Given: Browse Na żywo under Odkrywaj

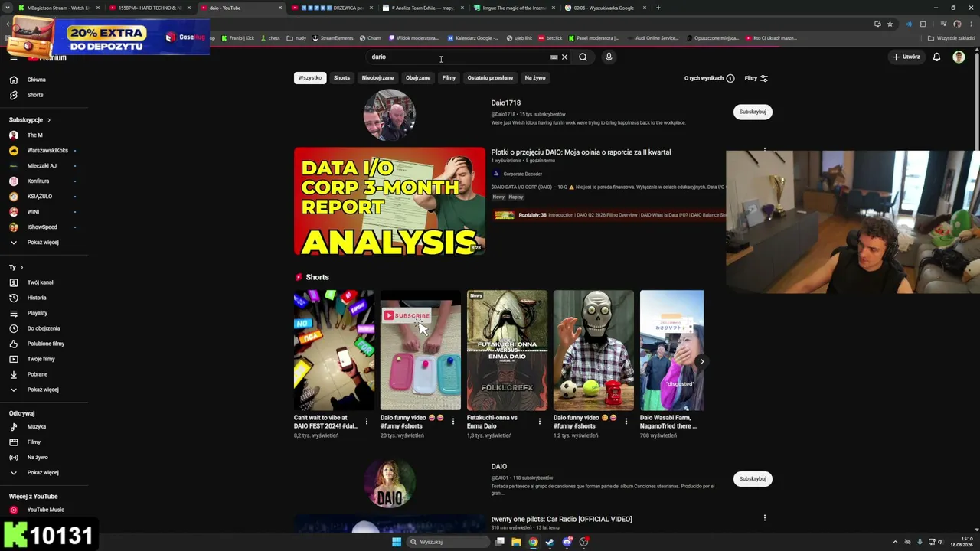Looking at the screenshot, I should [37, 457].
